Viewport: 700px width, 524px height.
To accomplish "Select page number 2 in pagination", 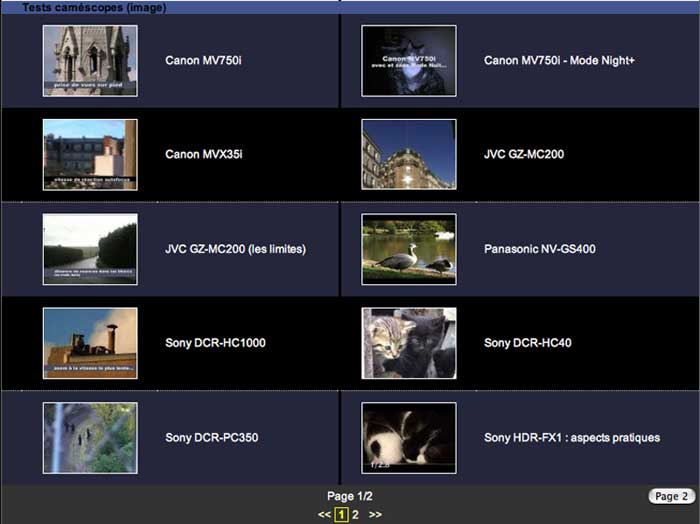I will [355, 515].
